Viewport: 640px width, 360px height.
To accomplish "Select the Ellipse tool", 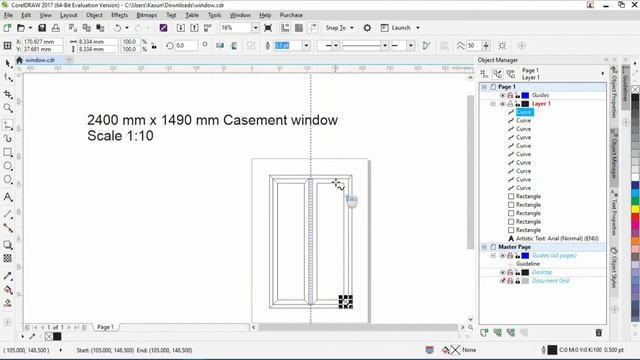I will click(8, 166).
